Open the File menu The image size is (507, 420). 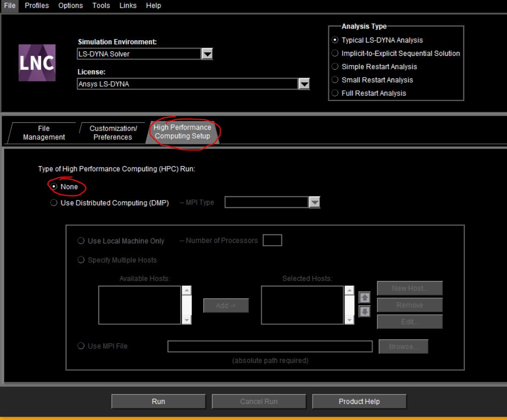[10, 6]
